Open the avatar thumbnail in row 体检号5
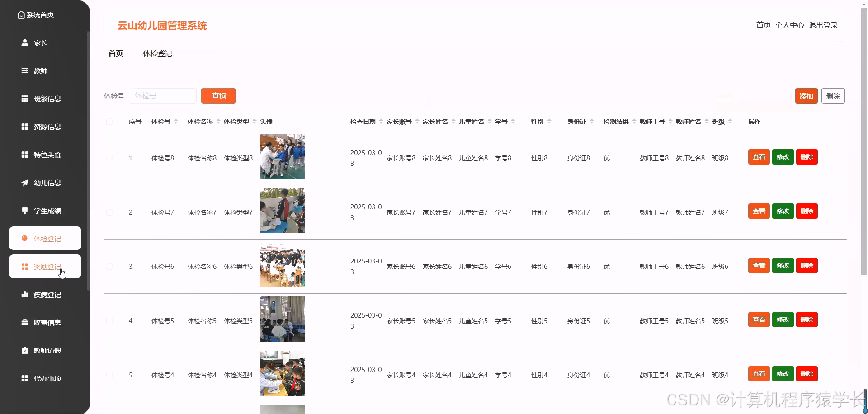The image size is (868, 414). [283, 319]
